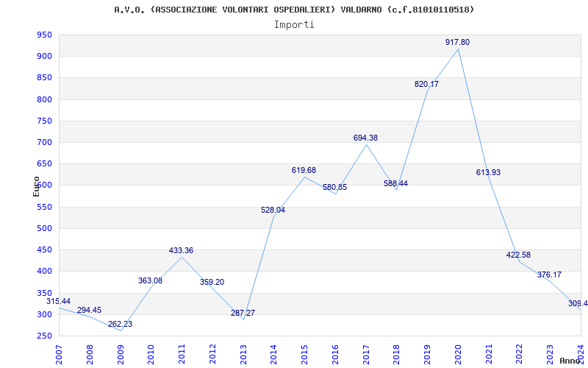Click y-axis value 950
This screenshot has width=588, height=368.
pyautogui.click(x=44, y=35)
